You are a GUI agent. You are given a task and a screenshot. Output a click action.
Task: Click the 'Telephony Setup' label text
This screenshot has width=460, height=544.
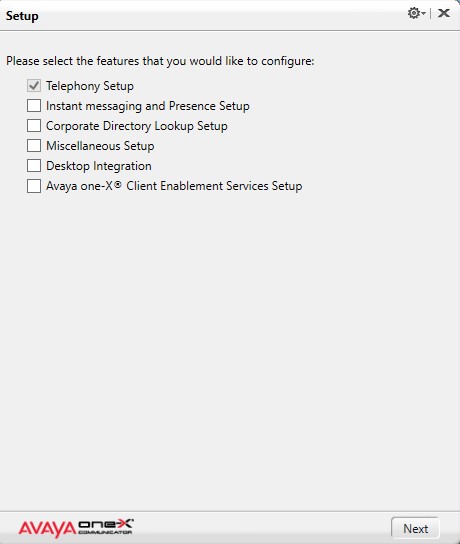pos(90,86)
